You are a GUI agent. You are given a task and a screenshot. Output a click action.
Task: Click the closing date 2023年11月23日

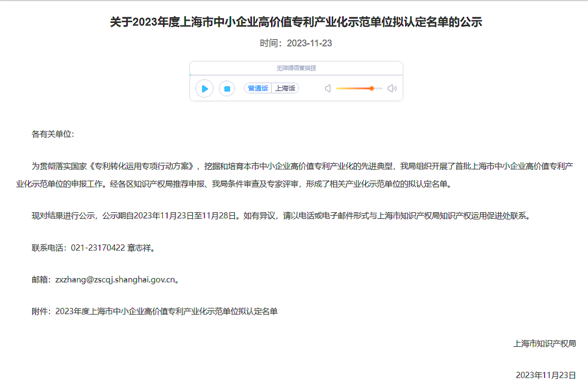click(x=546, y=375)
